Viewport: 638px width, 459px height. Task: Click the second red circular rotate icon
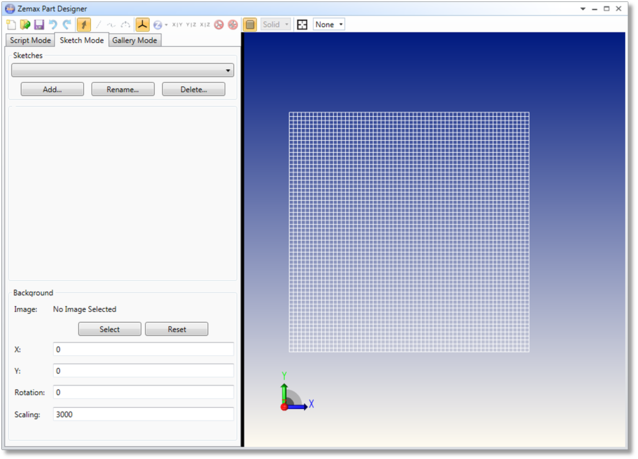tap(233, 25)
